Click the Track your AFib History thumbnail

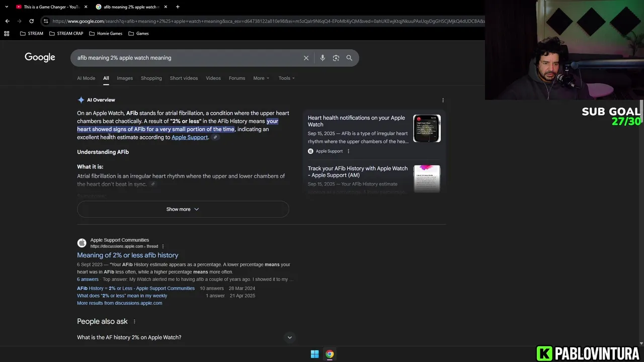pyautogui.click(x=427, y=178)
